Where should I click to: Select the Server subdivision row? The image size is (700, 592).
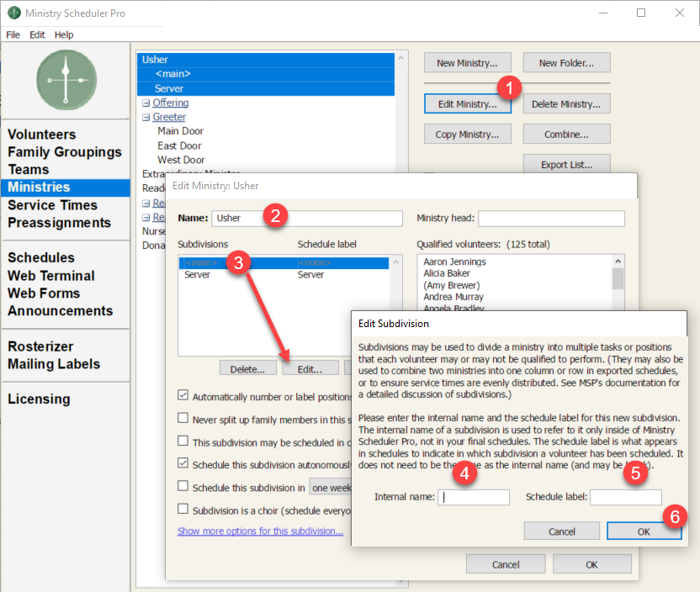(198, 275)
